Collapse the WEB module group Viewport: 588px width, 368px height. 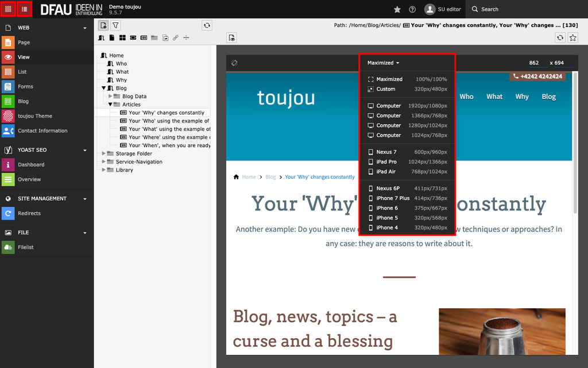coord(85,28)
